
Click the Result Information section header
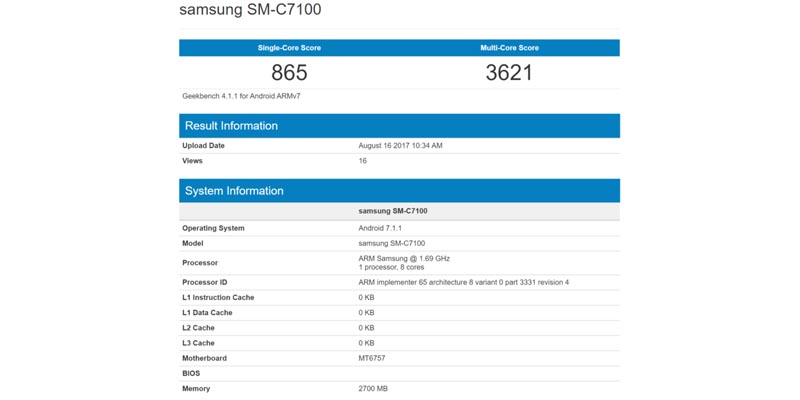click(x=231, y=126)
